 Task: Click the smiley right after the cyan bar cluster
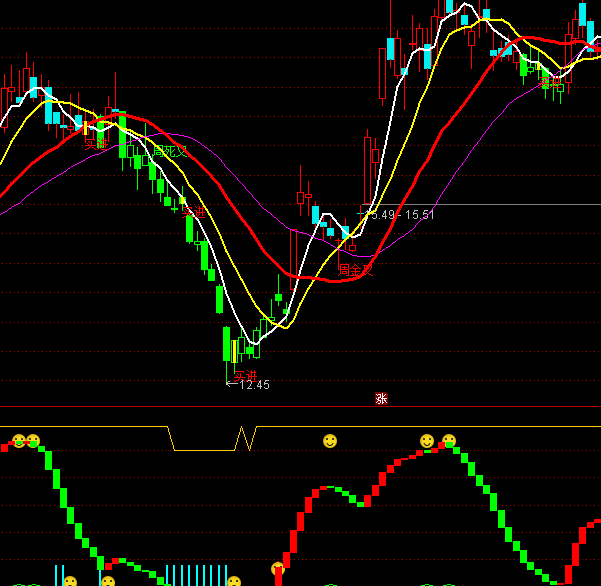click(234, 582)
